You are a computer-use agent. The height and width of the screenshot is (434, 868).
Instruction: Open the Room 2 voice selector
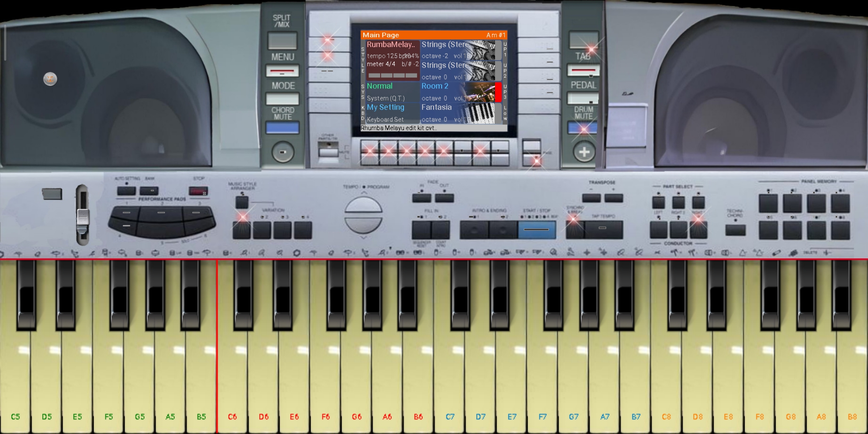click(x=435, y=86)
